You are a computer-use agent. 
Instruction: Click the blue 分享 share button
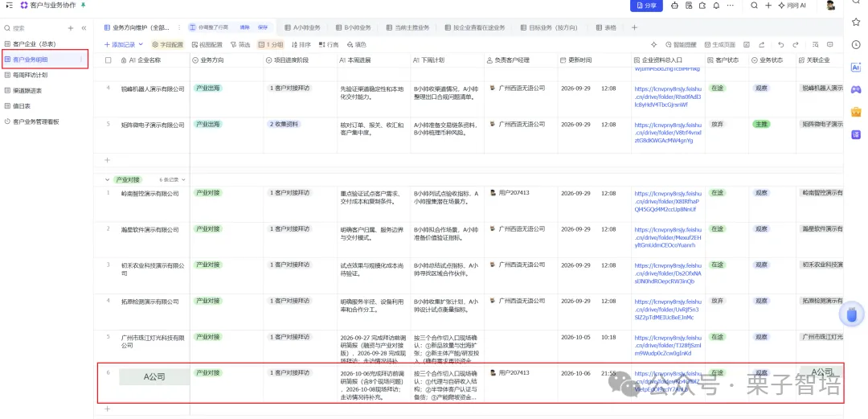[646, 6]
